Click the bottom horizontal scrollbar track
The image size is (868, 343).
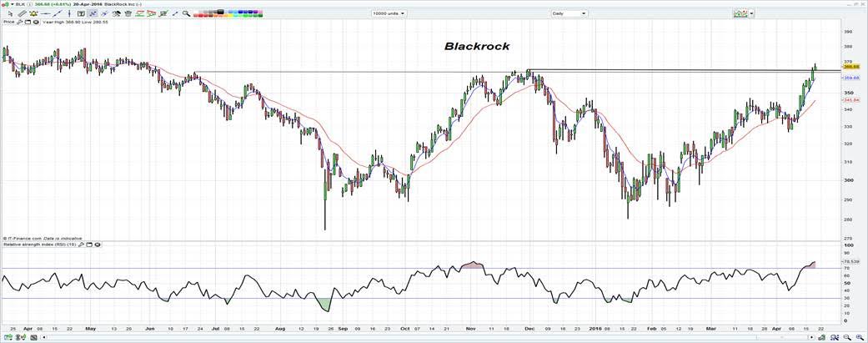point(428,337)
